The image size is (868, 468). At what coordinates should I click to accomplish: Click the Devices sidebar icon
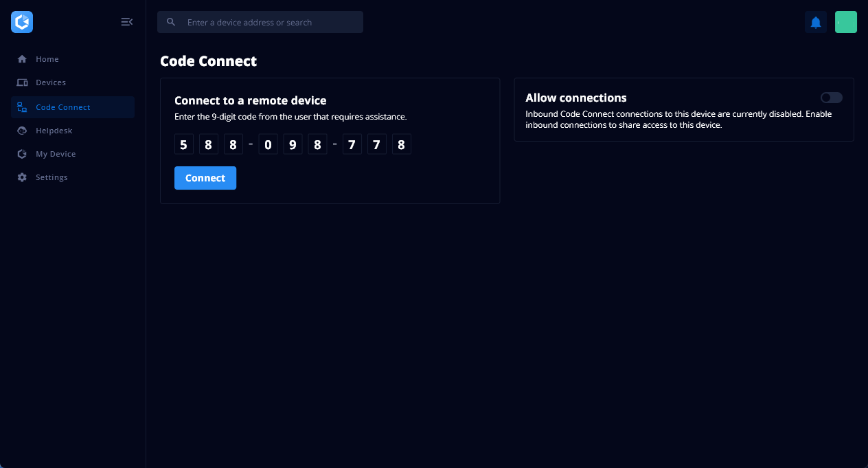tap(22, 82)
